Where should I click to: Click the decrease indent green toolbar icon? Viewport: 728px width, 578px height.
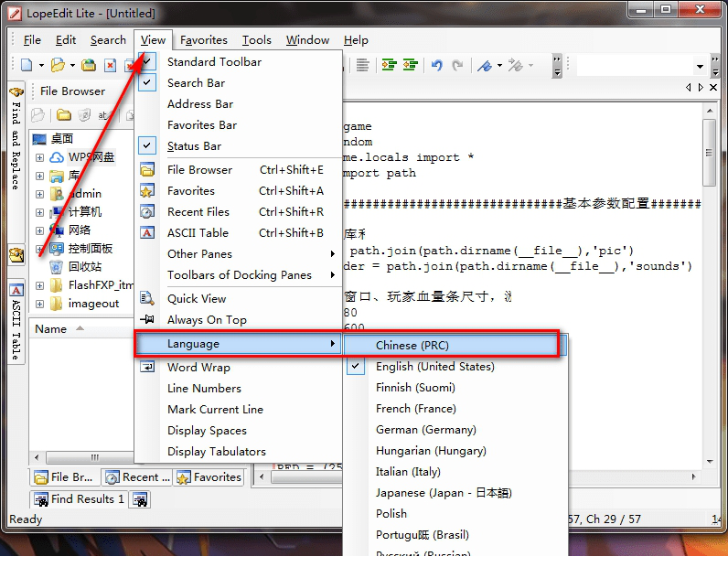click(411, 65)
